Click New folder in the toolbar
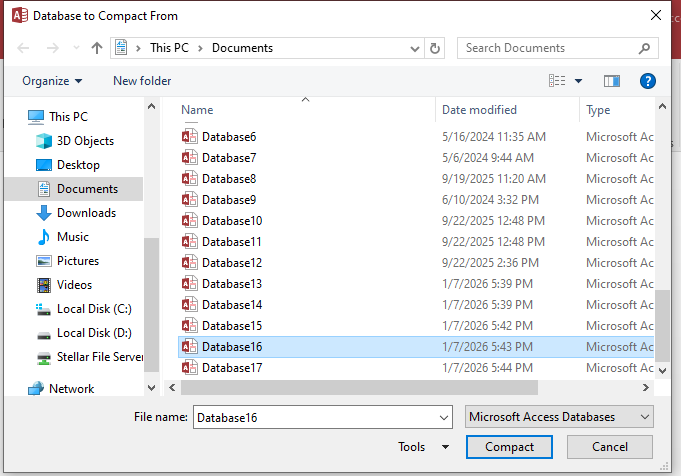Screen dimensions: 681x476 coord(142,81)
